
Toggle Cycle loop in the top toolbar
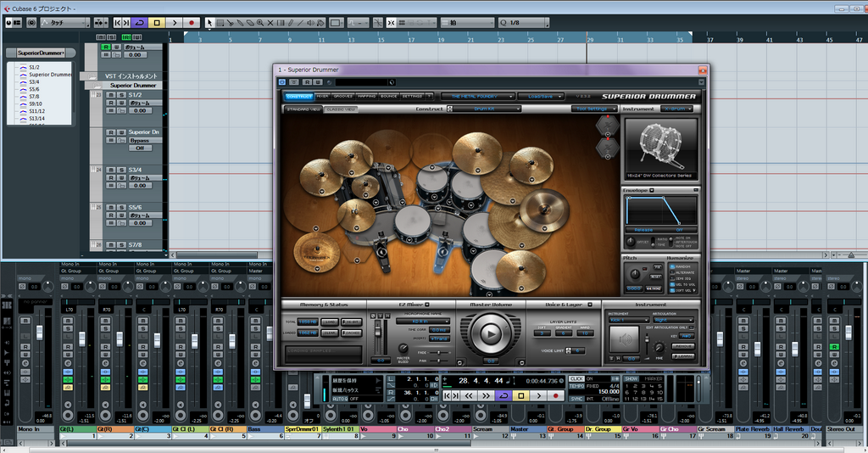[x=140, y=23]
